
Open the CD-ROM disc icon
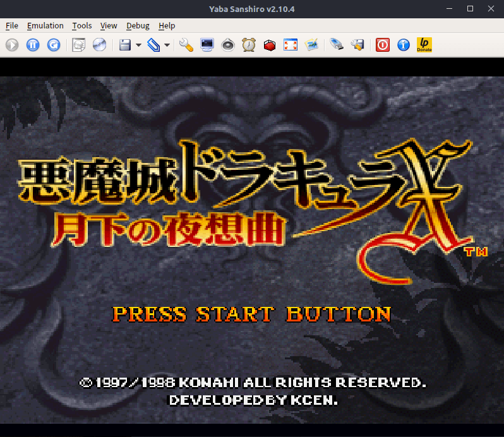coord(99,45)
